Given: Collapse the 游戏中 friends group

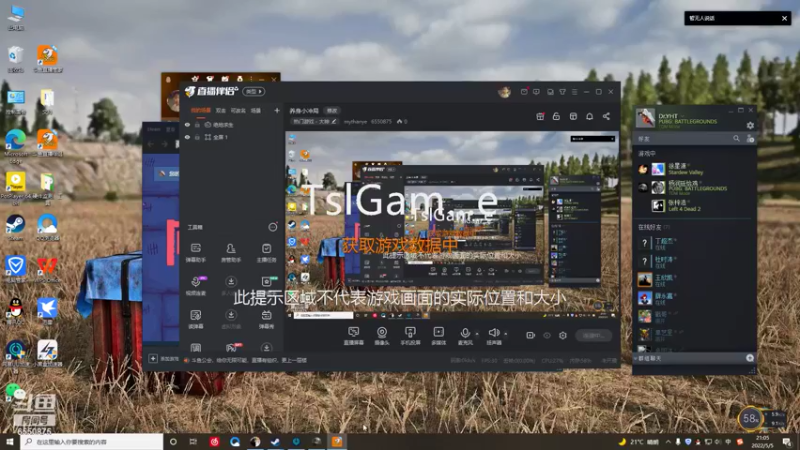Looking at the screenshot, I should pyautogui.click(x=646, y=153).
